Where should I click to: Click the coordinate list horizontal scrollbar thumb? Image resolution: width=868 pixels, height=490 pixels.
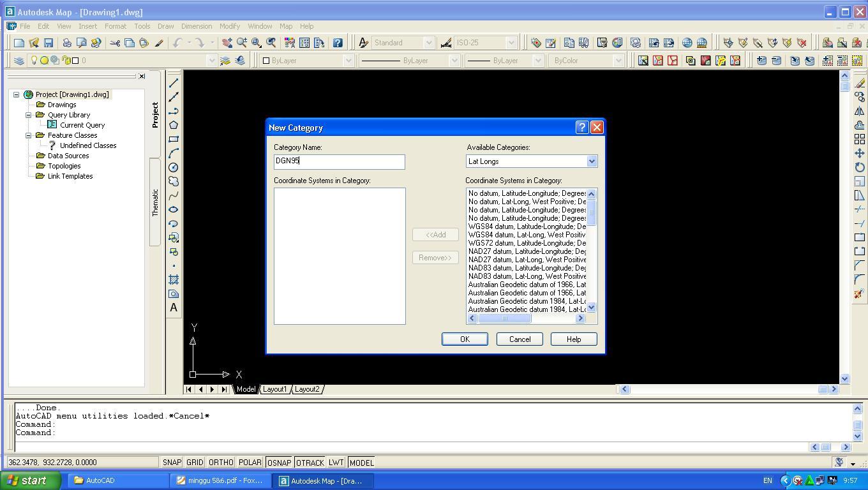click(x=504, y=318)
